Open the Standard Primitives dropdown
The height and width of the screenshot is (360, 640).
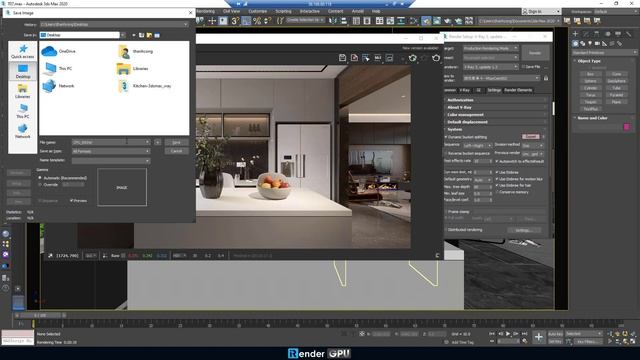point(604,53)
